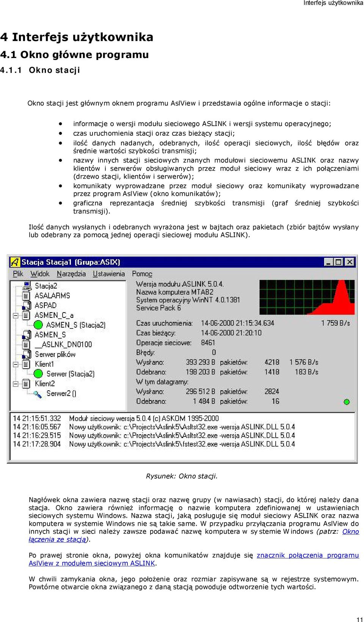This screenshot has width=364, height=622.
Task: Click the Serwer plików server icon
Action: click(x=27, y=354)
